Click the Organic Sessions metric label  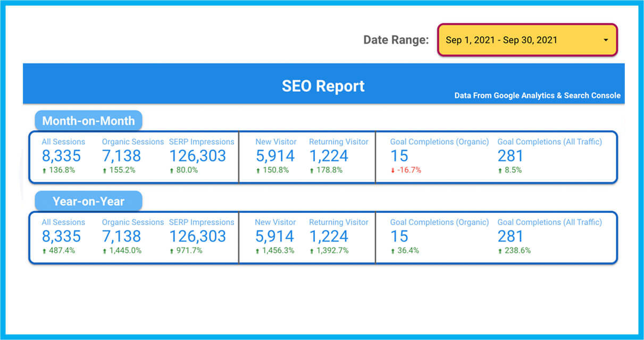click(132, 142)
